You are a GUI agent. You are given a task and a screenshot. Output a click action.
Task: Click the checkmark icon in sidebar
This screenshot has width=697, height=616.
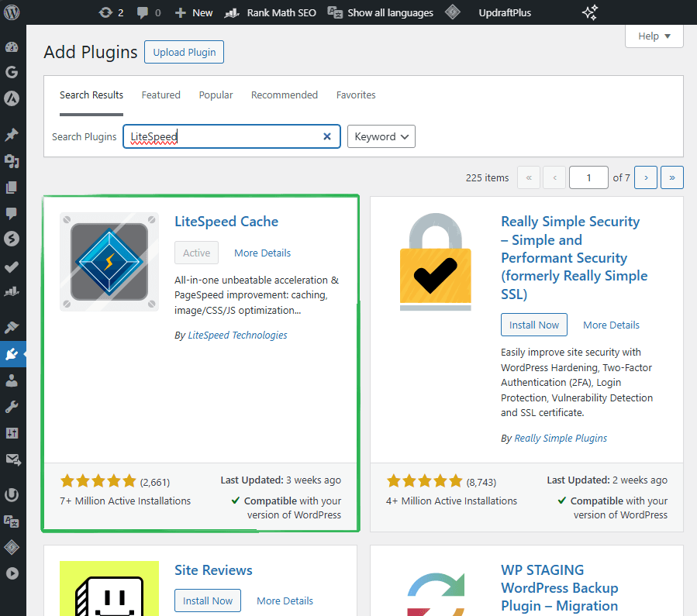click(12, 267)
